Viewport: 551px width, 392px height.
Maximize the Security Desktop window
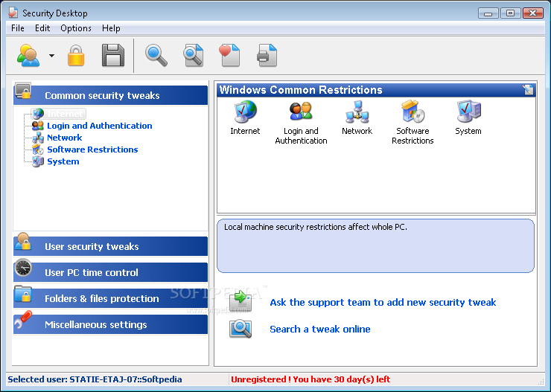pyautogui.click(x=510, y=13)
